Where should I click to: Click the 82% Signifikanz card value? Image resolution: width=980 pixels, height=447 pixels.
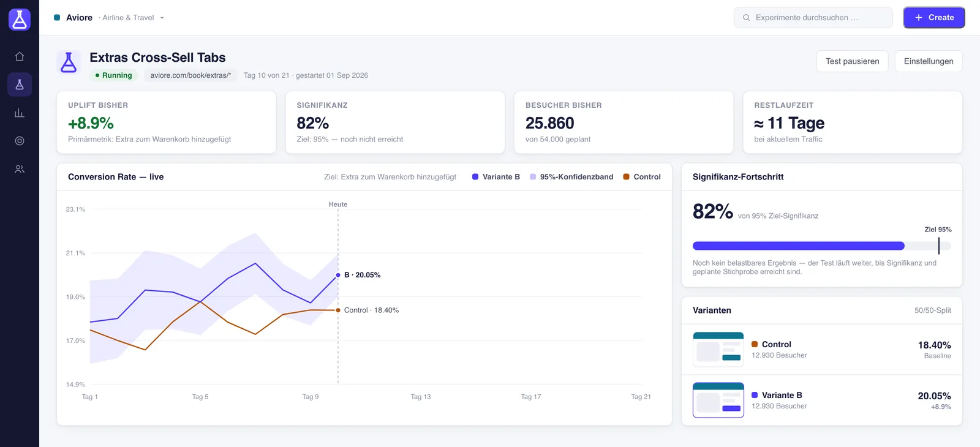pos(313,123)
